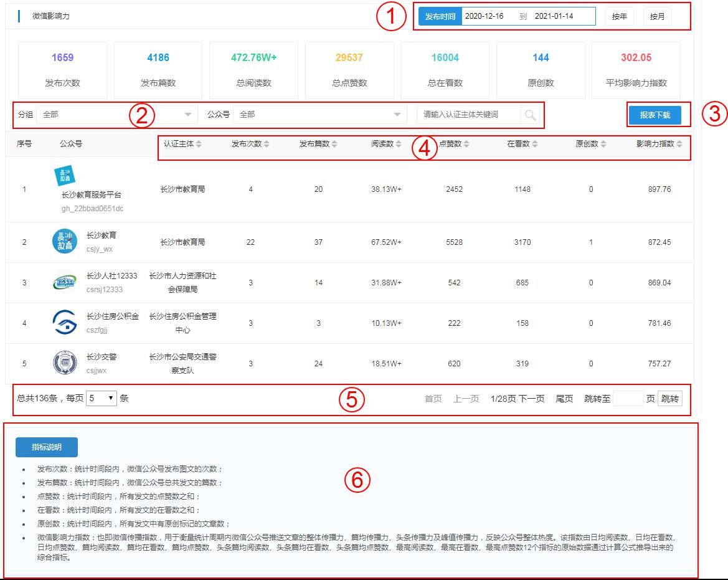This screenshot has width=728, height=580.
Task: Click the 跳转 button
Action: (669, 399)
